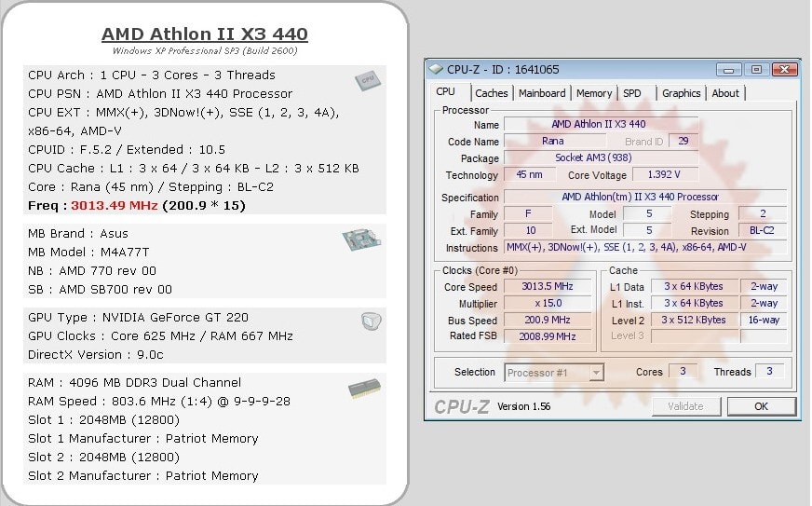The image size is (812, 506).
Task: Go to the SPD tab
Action: click(x=632, y=93)
